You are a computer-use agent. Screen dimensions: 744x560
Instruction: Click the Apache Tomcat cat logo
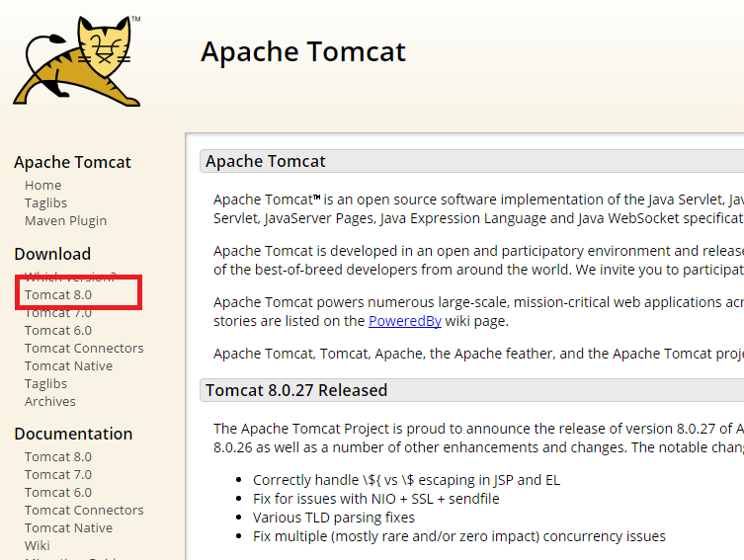click(77, 61)
